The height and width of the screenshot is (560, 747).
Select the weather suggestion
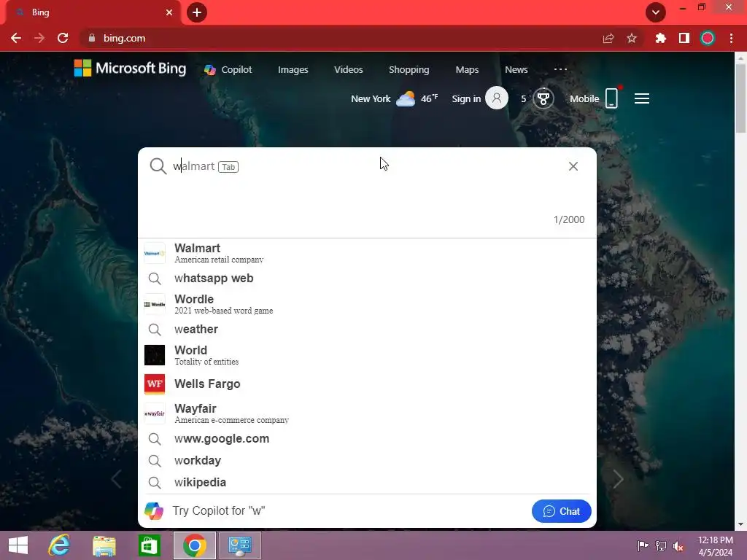point(367,329)
